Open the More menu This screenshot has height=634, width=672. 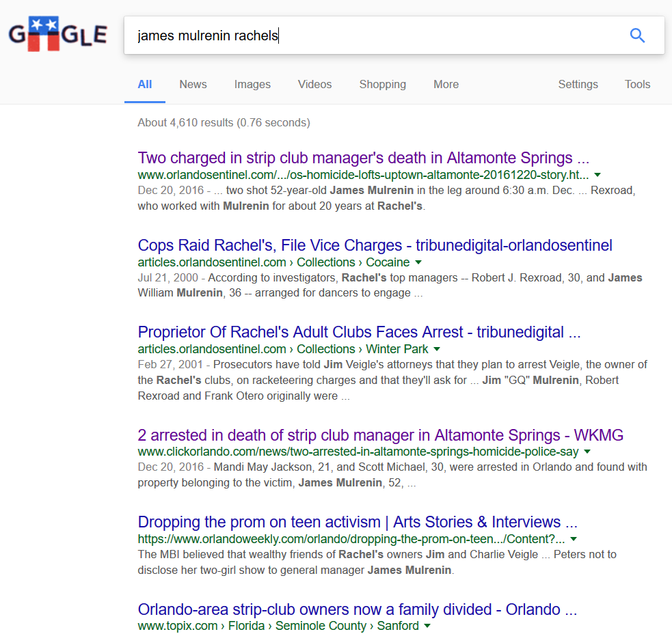446,85
